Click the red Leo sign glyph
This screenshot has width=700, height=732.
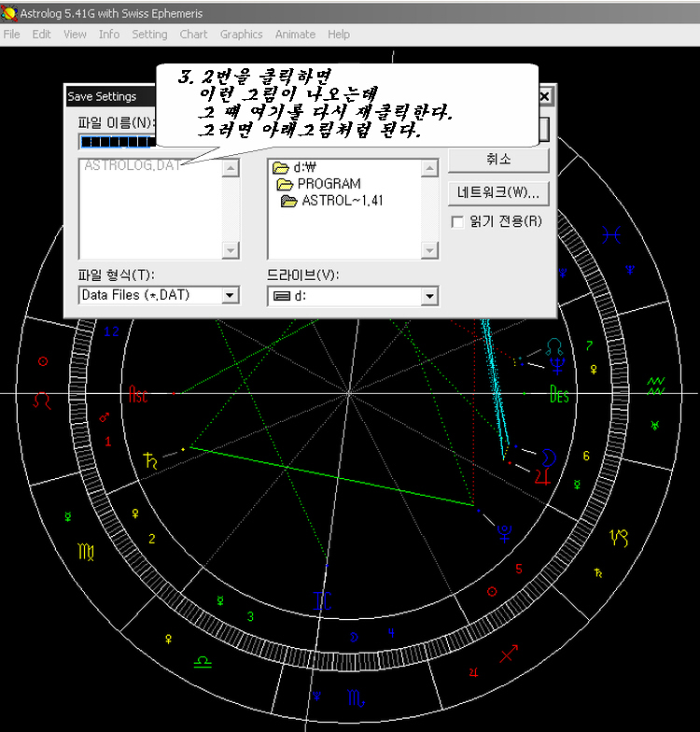42,401
